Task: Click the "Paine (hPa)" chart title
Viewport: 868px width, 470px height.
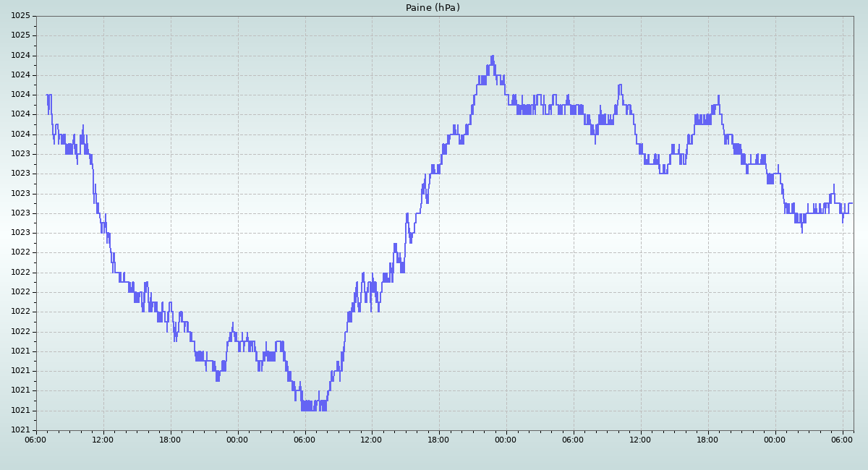Action: (433, 8)
